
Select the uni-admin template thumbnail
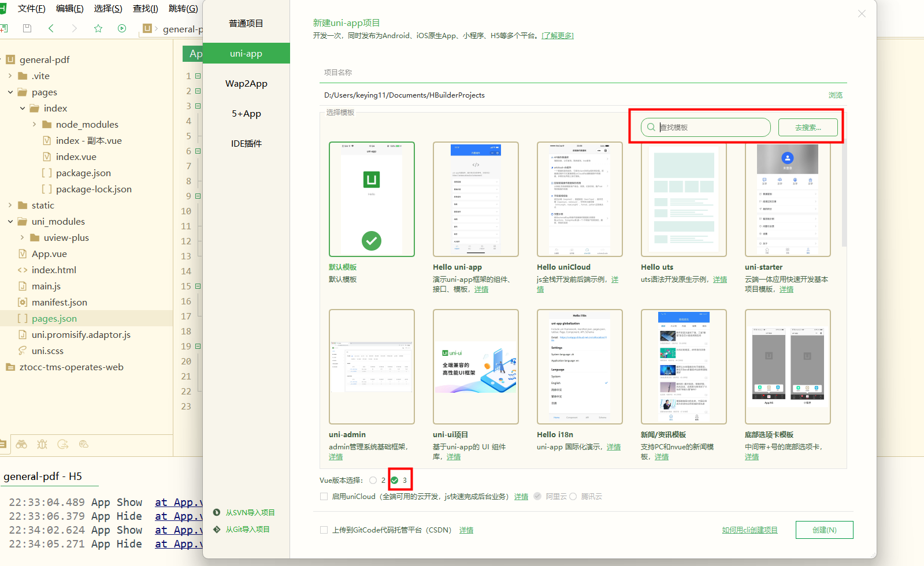tap(372, 367)
